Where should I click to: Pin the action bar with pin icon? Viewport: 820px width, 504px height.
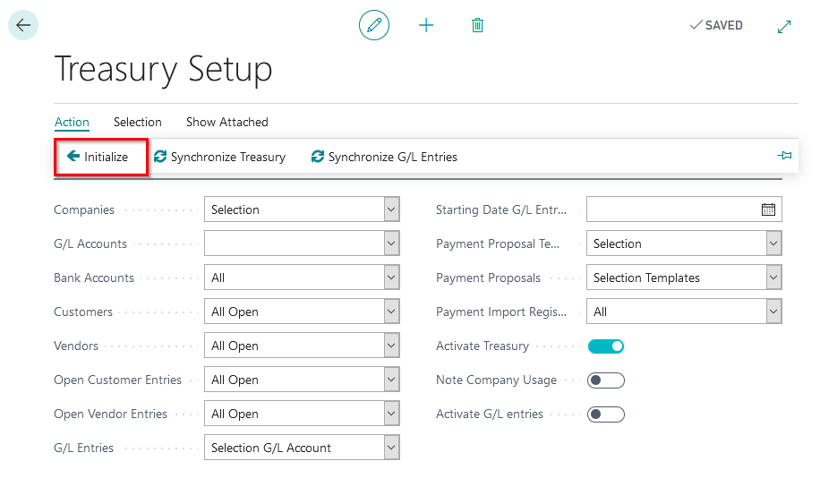[784, 156]
